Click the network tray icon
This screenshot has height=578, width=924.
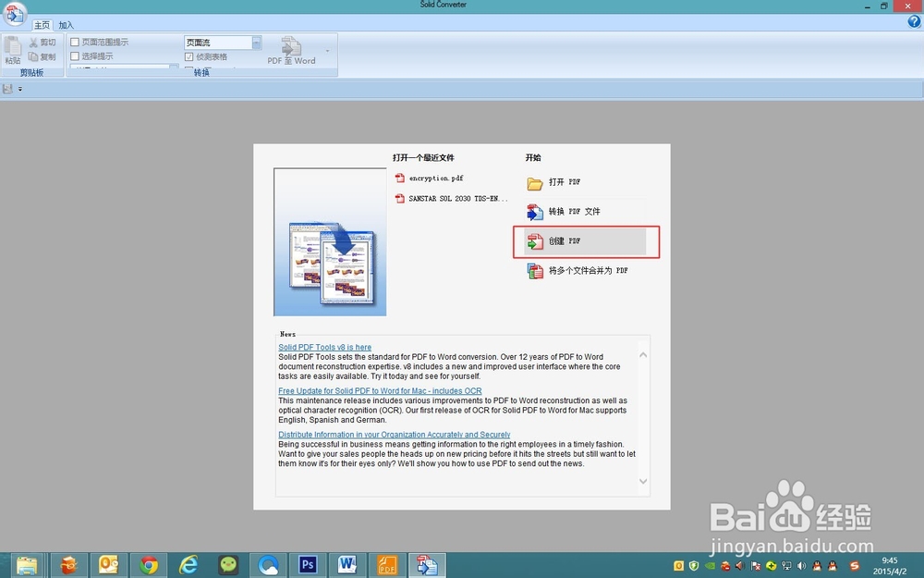point(786,566)
